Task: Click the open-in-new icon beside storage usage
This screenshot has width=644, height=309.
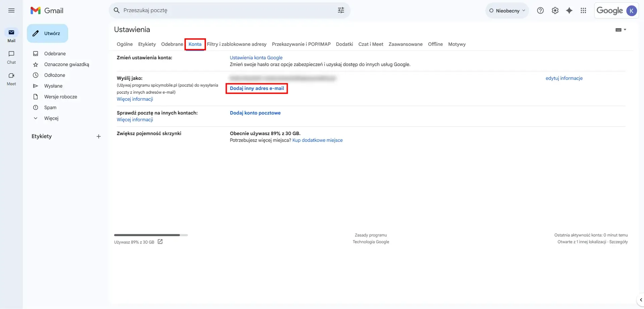Action: tap(160, 241)
